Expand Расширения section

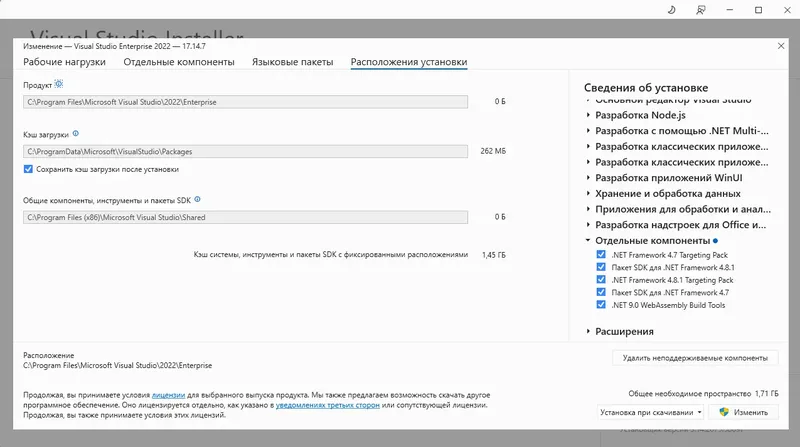[x=588, y=332]
